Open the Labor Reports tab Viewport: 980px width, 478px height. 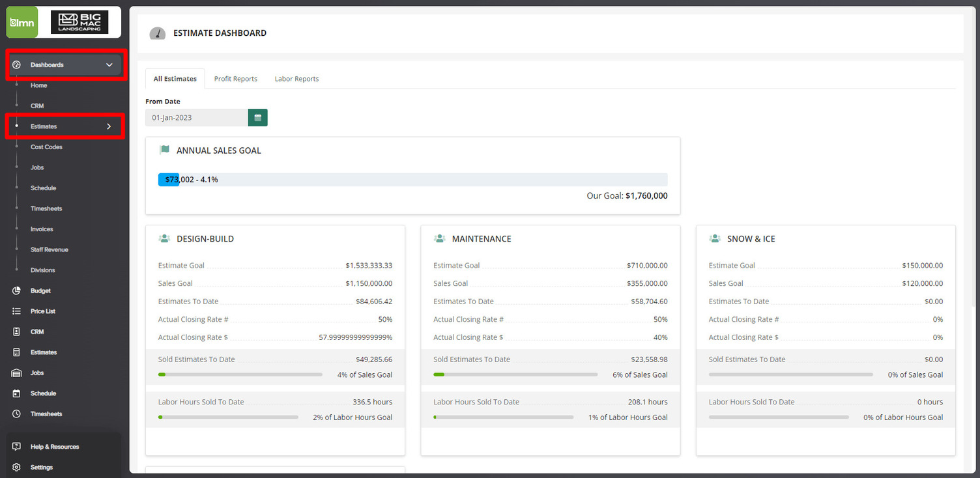[x=296, y=78]
